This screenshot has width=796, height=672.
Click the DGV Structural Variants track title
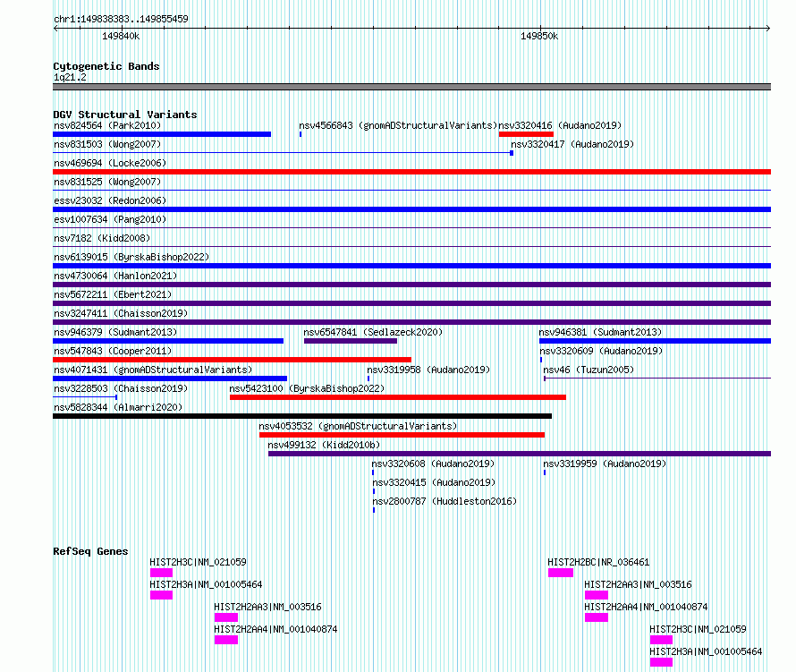click(125, 115)
